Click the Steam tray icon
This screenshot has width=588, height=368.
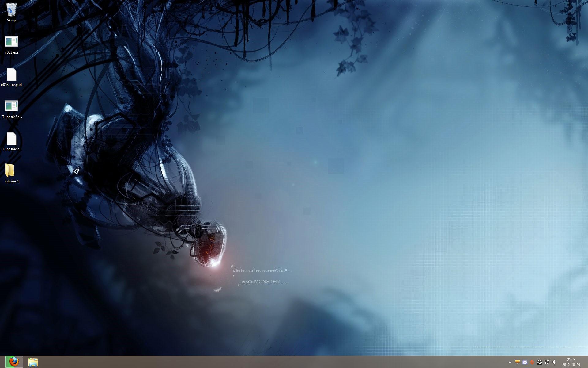540,362
